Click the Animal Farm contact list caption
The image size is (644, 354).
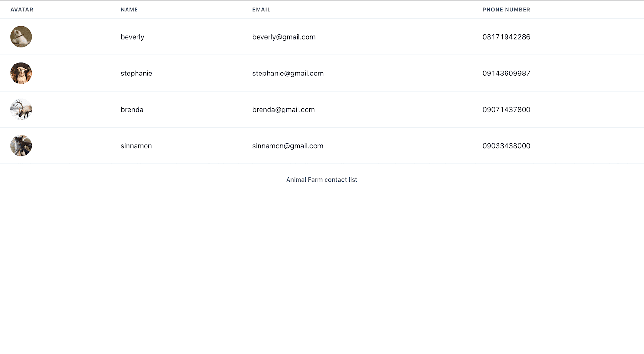322,180
